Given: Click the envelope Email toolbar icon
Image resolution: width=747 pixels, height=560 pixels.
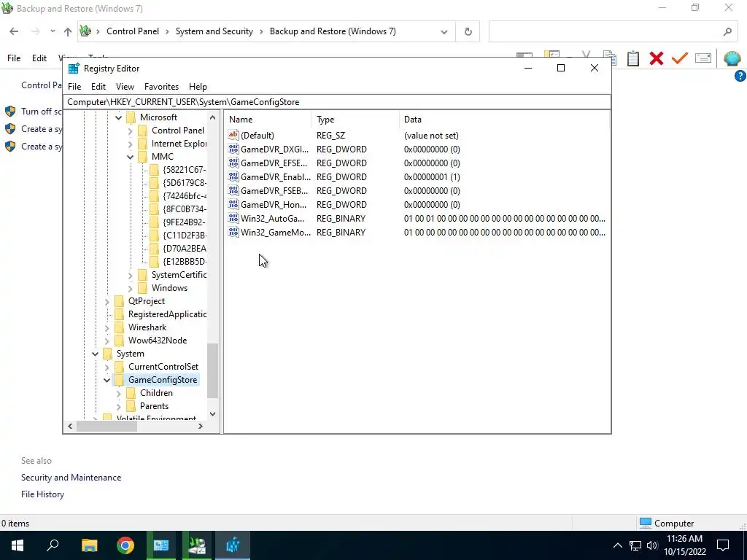Looking at the screenshot, I should pos(703,58).
